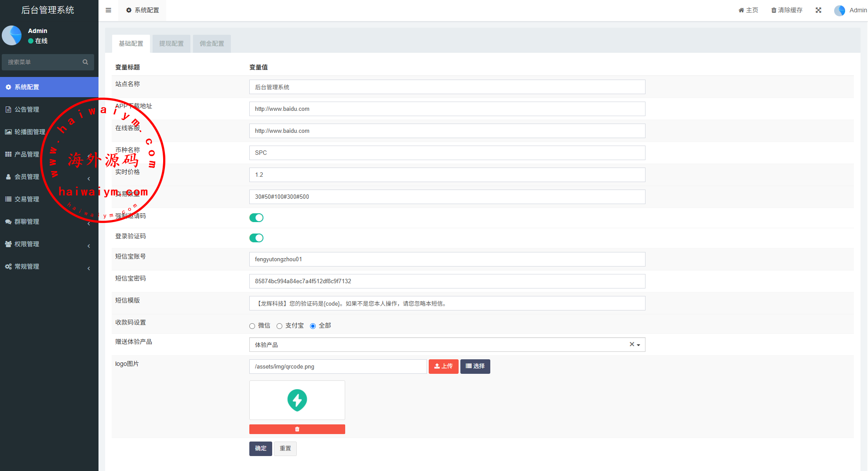
Task: Open 公告管理 from the sidebar
Action: tap(27, 110)
